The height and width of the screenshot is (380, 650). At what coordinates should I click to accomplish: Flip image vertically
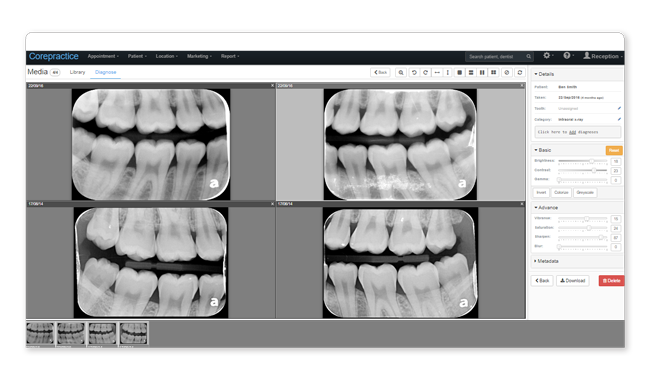tap(448, 73)
